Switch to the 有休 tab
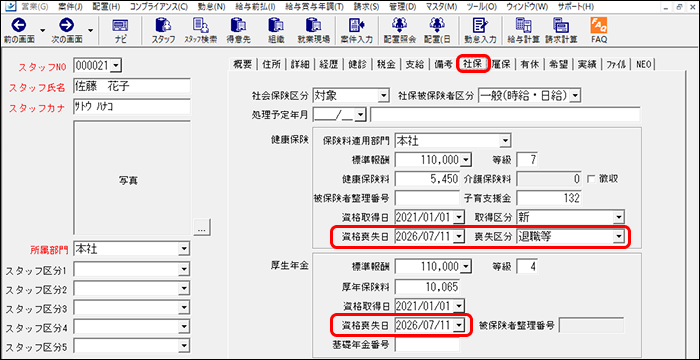Image resolution: width=700 pixels, height=360 pixels. tap(530, 64)
